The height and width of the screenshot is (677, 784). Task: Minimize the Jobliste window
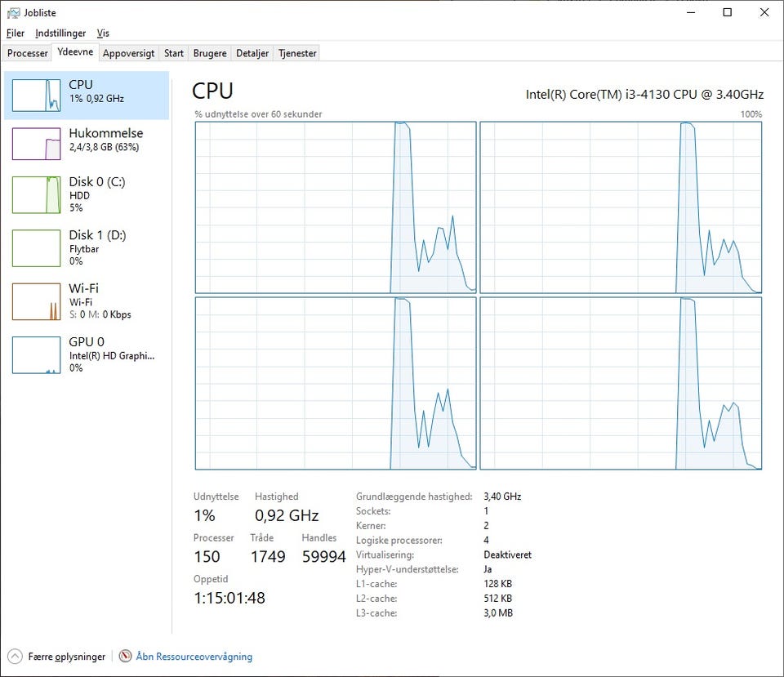pos(691,12)
